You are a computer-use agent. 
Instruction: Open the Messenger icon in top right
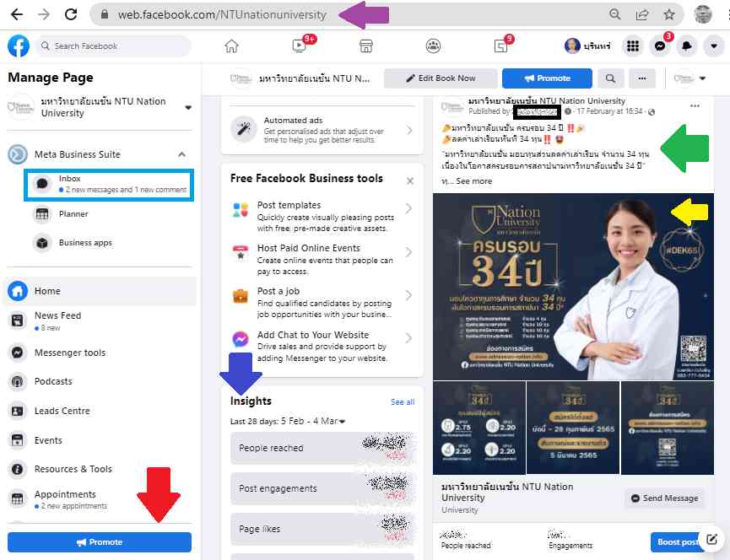pyautogui.click(x=660, y=46)
